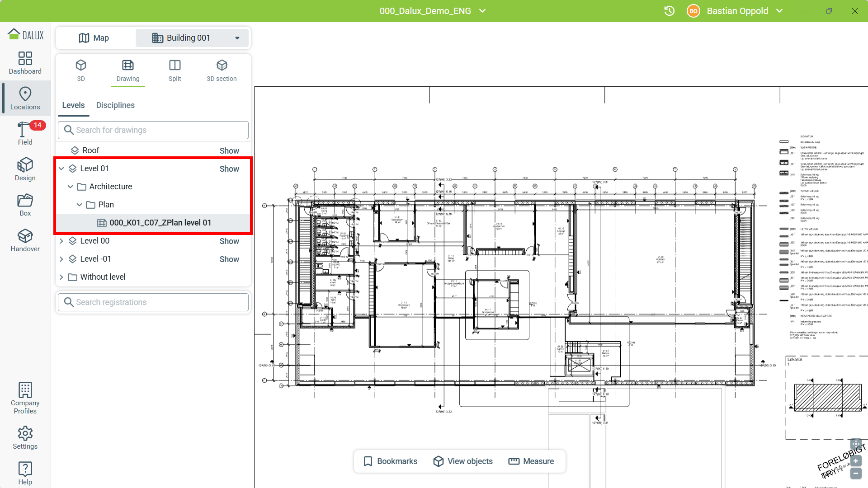
Task: Go to the Design module
Action: [x=25, y=169]
